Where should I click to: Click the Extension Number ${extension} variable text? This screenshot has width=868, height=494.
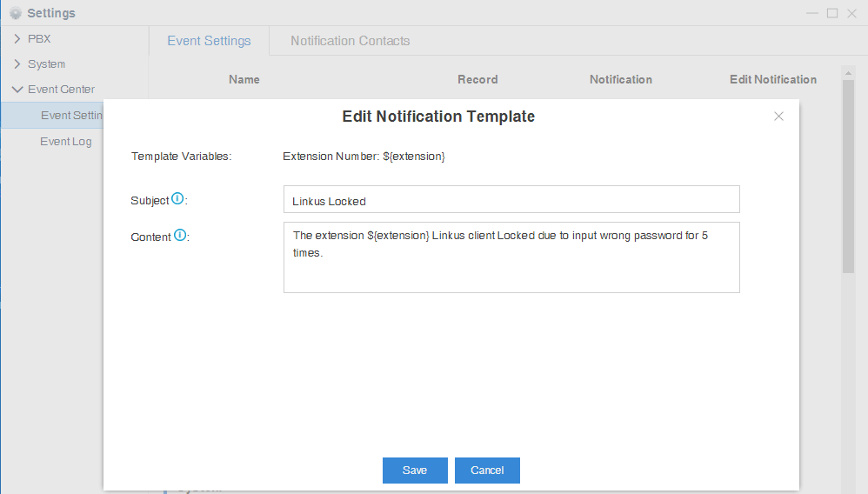[364, 157]
